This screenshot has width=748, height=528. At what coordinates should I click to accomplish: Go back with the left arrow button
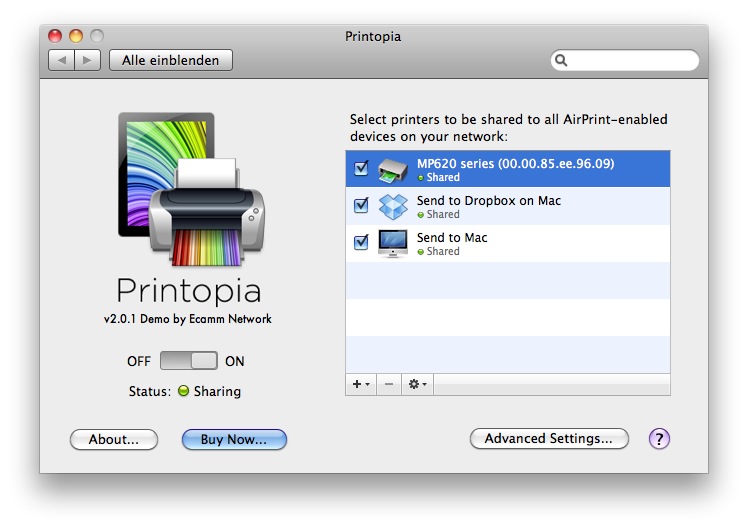click(x=62, y=60)
